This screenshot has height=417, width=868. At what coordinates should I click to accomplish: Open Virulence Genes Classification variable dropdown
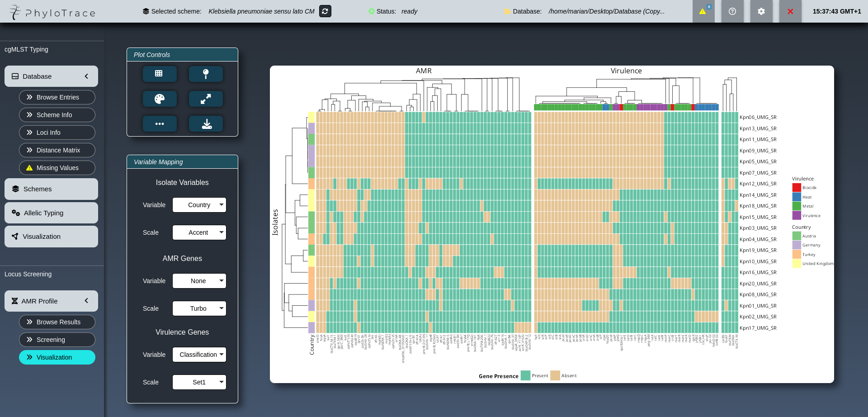click(199, 355)
